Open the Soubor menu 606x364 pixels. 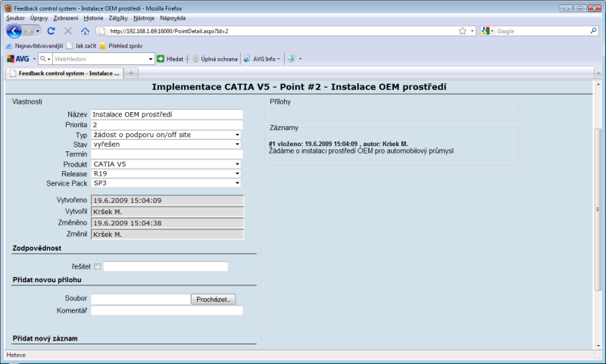(x=15, y=18)
